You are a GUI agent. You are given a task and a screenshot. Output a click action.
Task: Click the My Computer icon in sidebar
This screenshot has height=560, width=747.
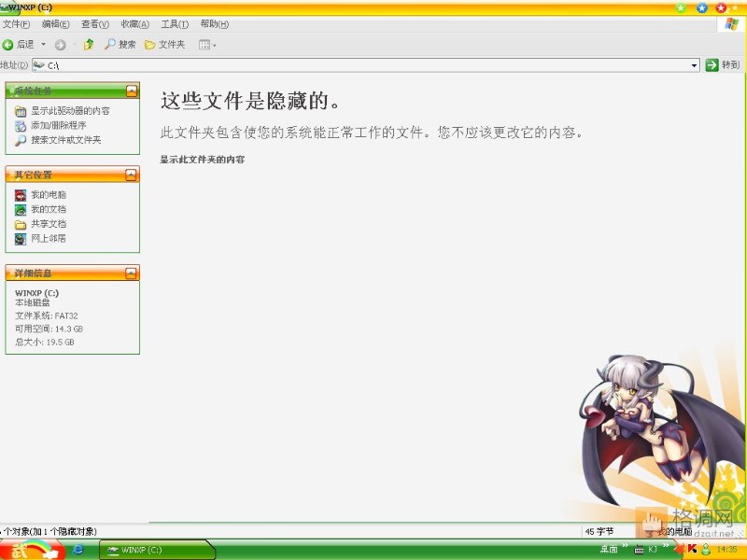pyautogui.click(x=21, y=195)
